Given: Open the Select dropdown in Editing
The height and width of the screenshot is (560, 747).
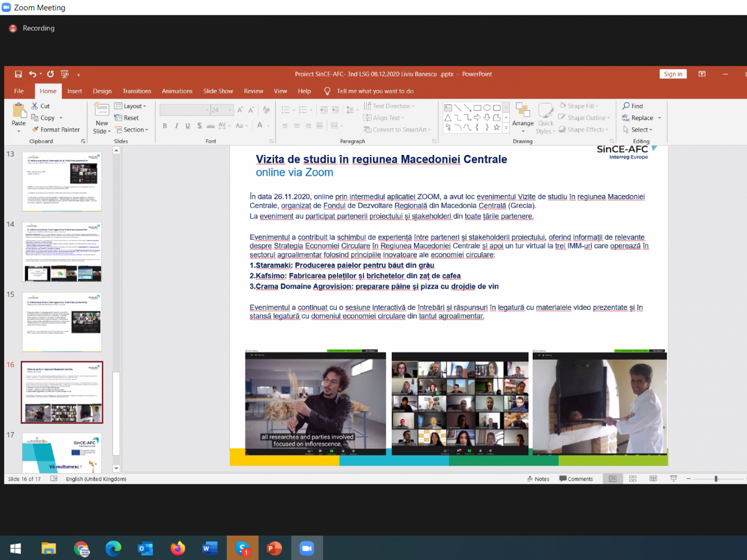Looking at the screenshot, I should tap(638, 130).
